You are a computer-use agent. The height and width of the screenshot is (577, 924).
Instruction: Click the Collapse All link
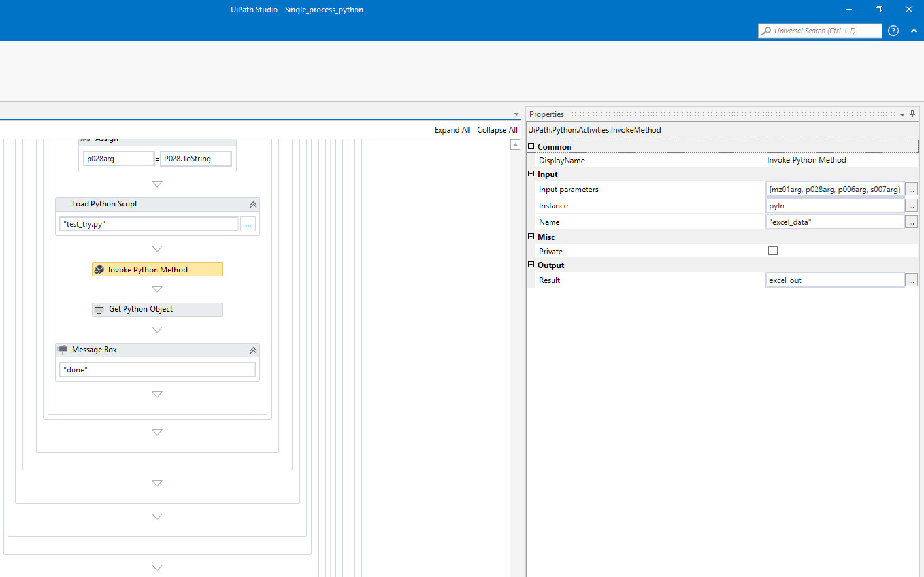tap(497, 129)
